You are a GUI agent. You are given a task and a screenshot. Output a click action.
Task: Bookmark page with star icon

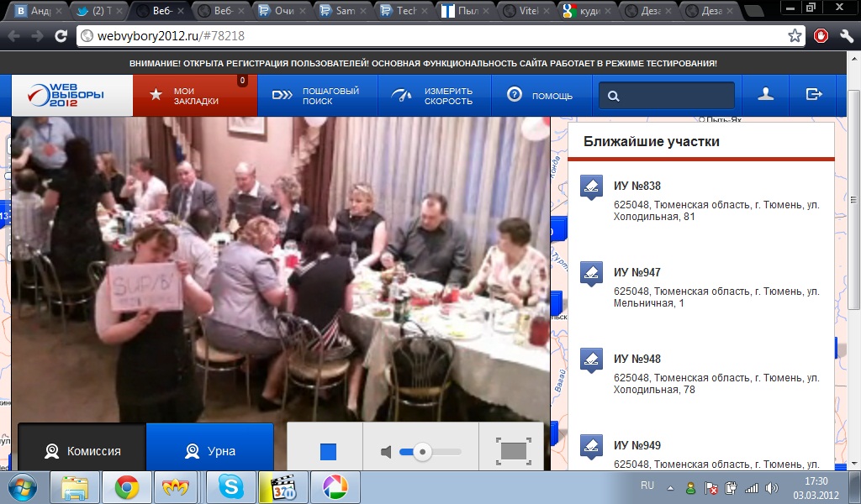point(795,36)
